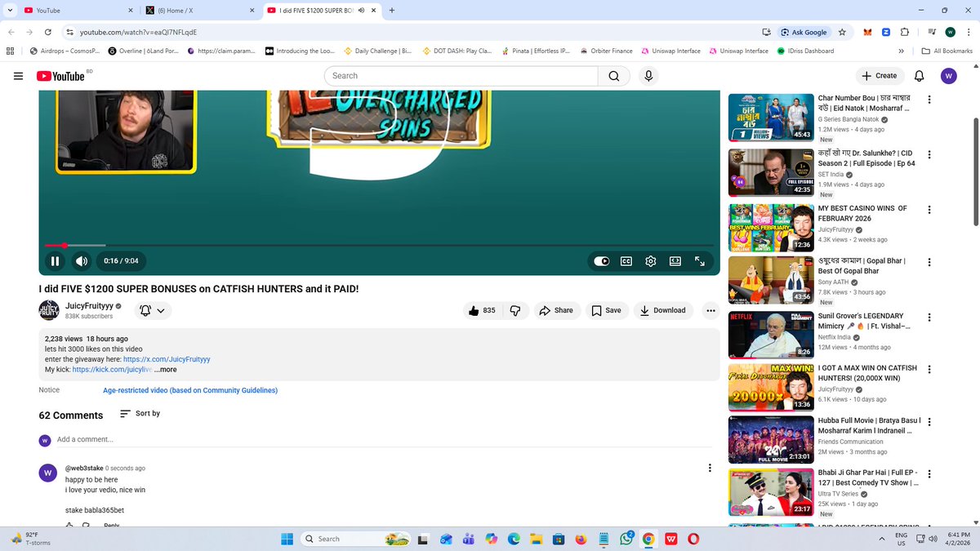Open the Windows Start button
The image size is (980, 551).
pyautogui.click(x=287, y=539)
